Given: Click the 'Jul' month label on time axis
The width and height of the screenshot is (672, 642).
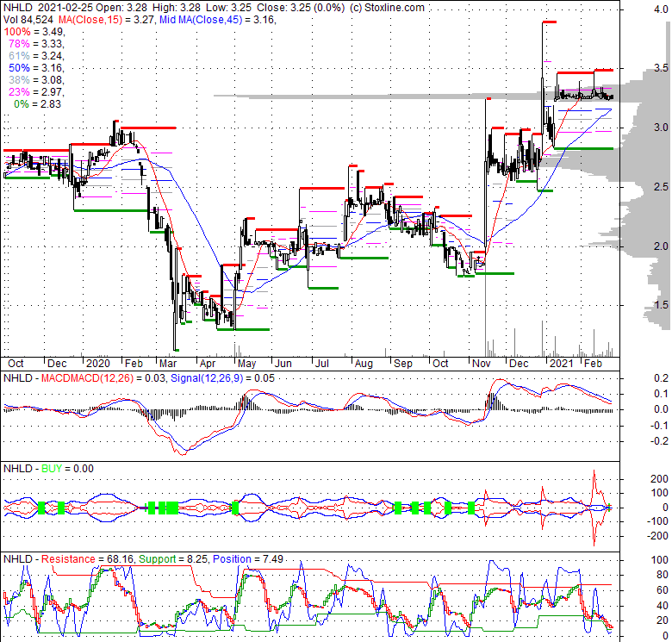Looking at the screenshot, I should click(x=321, y=364).
